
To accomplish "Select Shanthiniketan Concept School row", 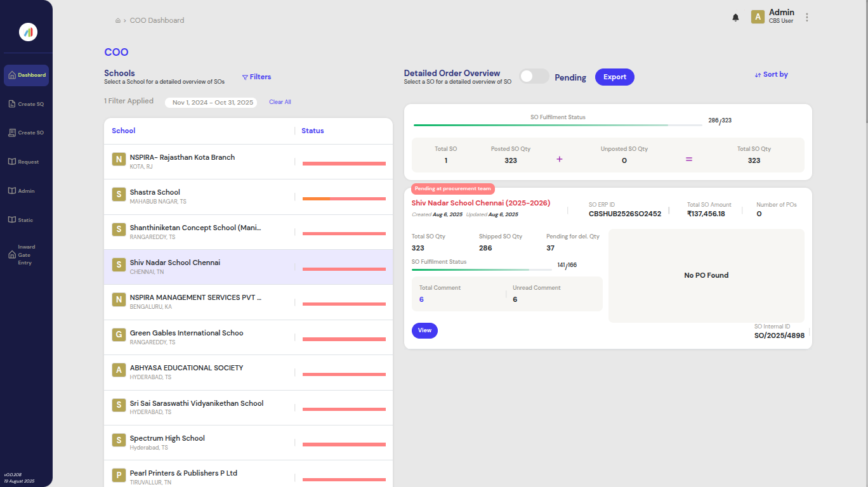I will click(248, 232).
